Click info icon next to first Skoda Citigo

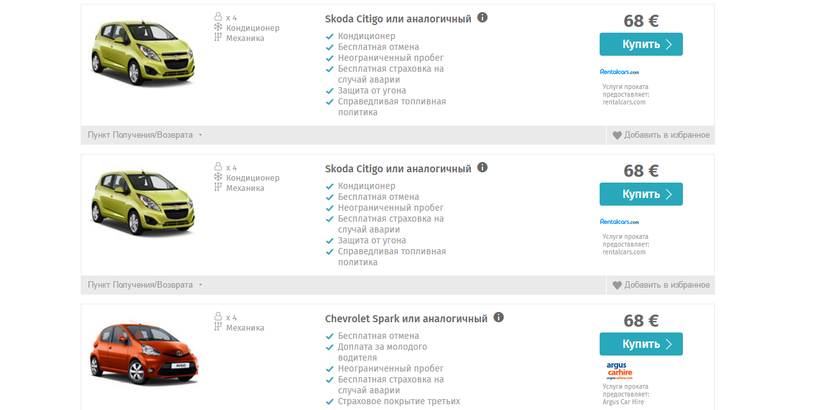[x=483, y=18]
